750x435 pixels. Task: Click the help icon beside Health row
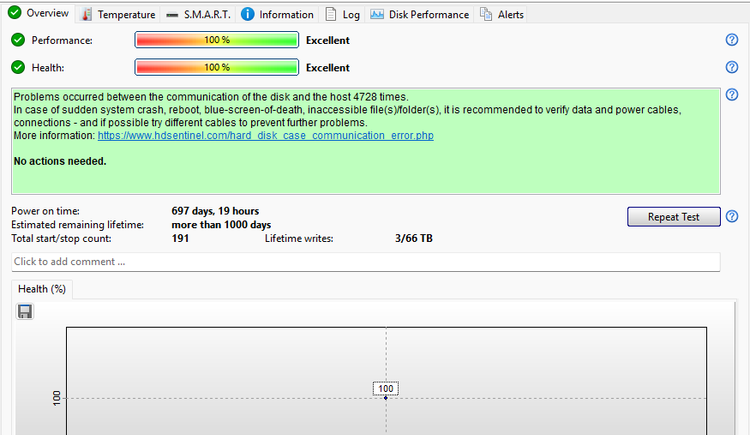pos(731,67)
